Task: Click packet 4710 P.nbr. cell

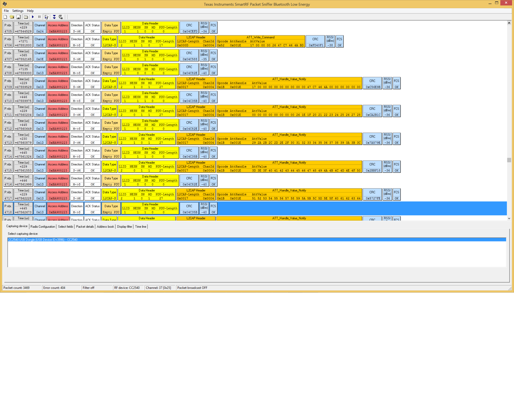Action: [8, 97]
